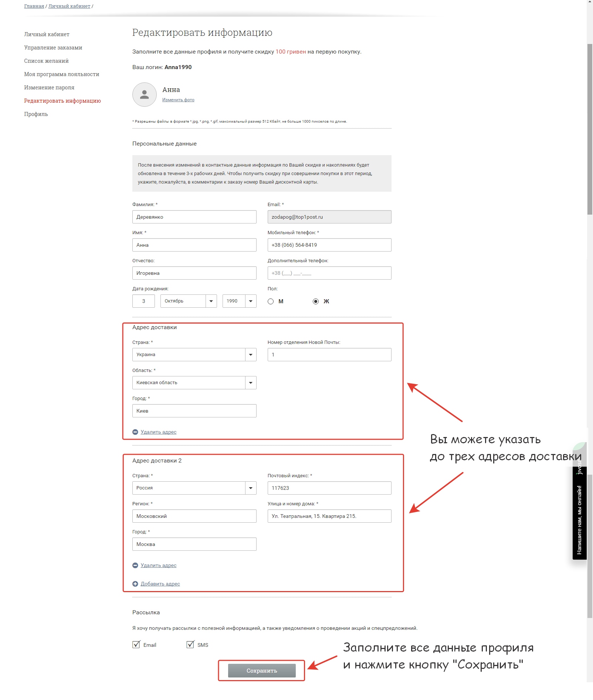This screenshot has width=593, height=700.
Task: Toggle the SMS newsletter checkbox
Action: 190,645
